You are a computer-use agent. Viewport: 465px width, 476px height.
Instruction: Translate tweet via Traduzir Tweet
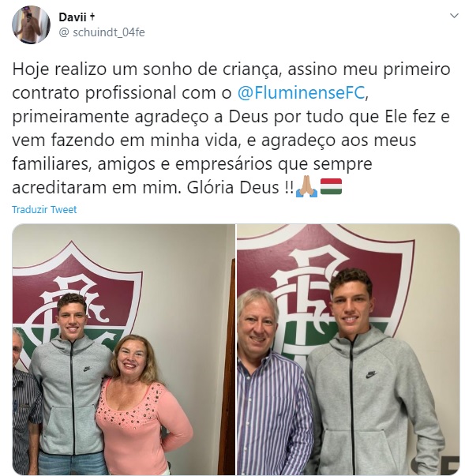click(x=44, y=209)
